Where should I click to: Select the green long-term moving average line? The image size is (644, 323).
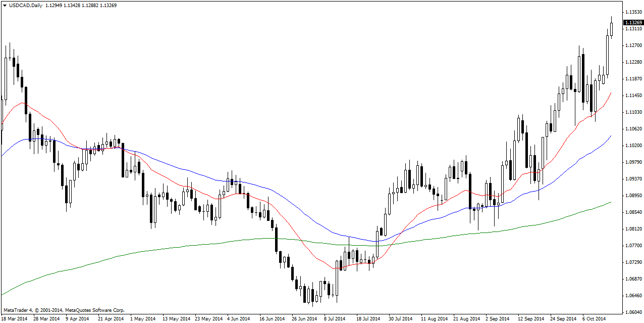[x=151, y=250]
